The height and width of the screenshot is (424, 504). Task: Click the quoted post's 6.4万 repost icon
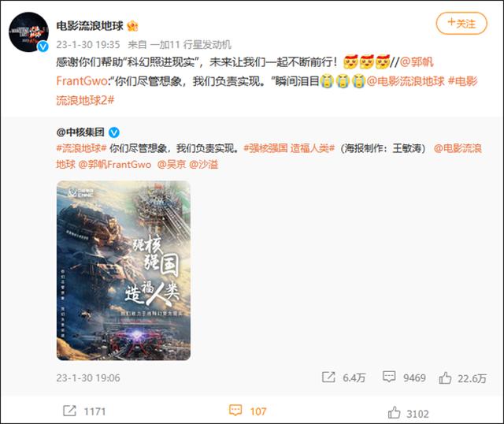(328, 377)
